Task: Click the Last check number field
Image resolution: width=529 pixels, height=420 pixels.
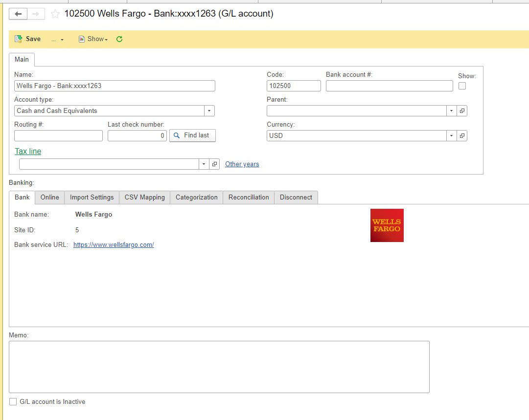Action: coord(137,136)
